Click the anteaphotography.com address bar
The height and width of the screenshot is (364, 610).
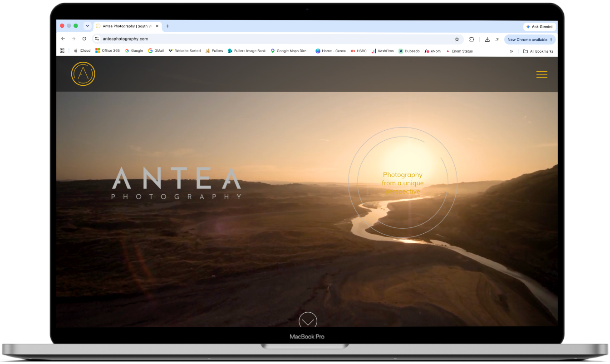(278, 39)
